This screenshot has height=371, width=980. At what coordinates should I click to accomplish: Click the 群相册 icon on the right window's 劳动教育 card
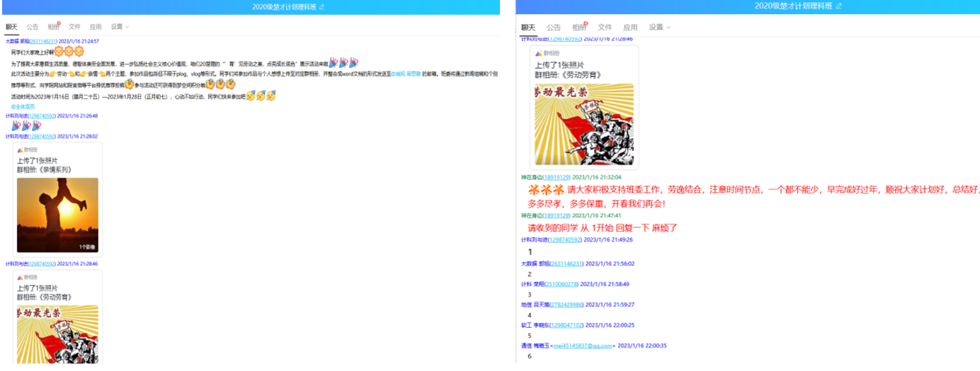point(538,53)
